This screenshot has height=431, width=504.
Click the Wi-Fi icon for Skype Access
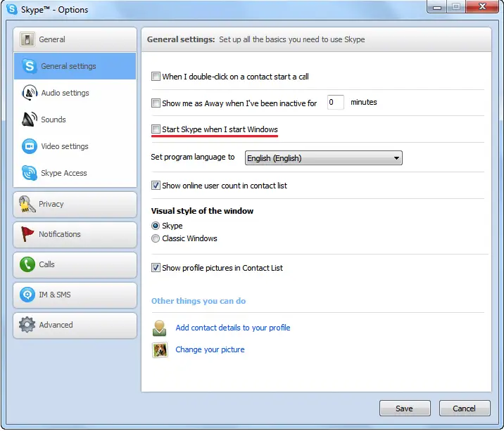30,173
